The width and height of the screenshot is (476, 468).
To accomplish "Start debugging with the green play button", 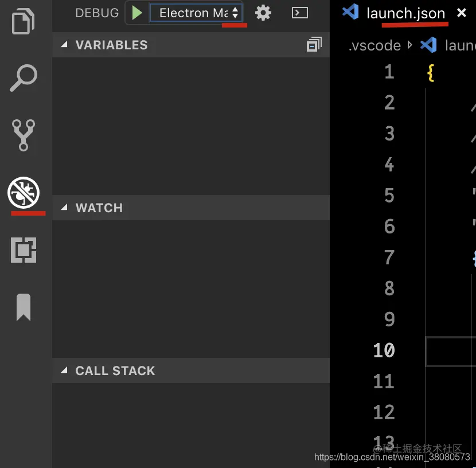I will [x=136, y=13].
